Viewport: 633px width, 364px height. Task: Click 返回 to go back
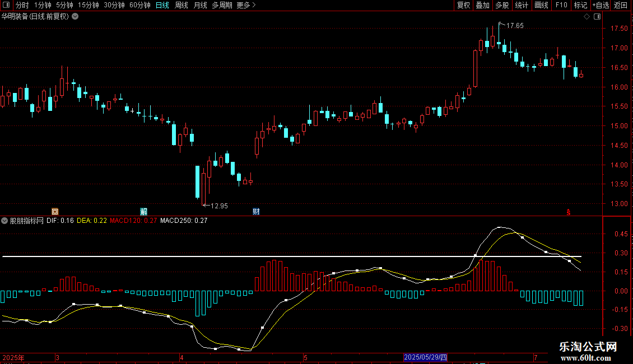(x=621, y=5)
